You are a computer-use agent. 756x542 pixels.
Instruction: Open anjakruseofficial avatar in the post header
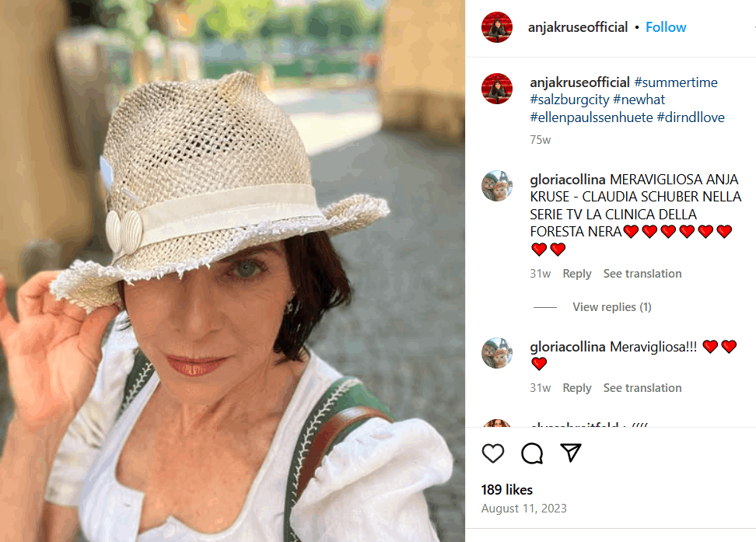click(x=496, y=27)
